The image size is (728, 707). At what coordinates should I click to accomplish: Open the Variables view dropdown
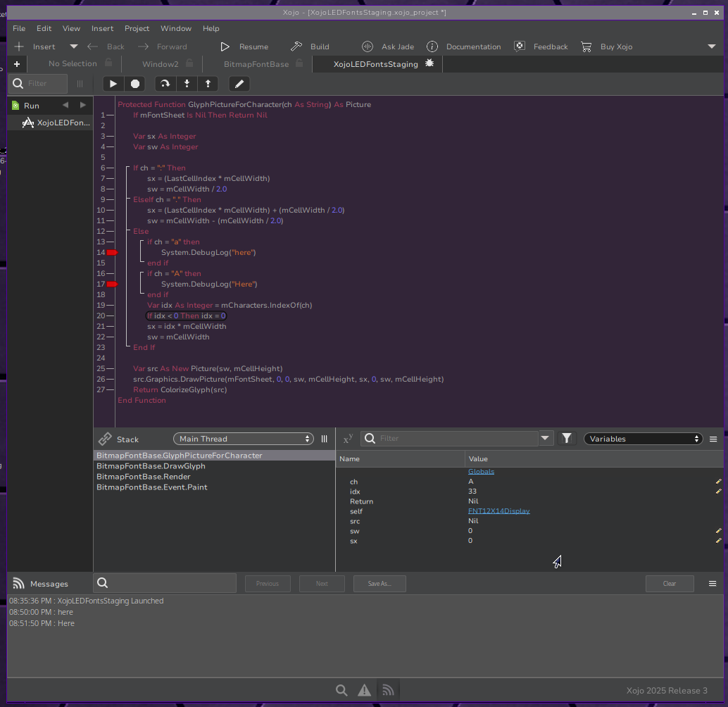[x=644, y=439]
